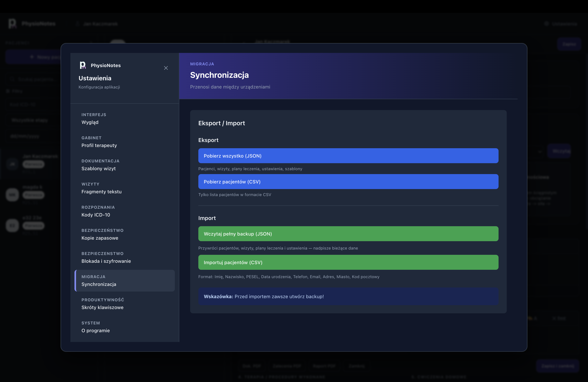This screenshot has width=588, height=382.
Task: Open Skróty klawiszowe settings
Action: [124, 304]
